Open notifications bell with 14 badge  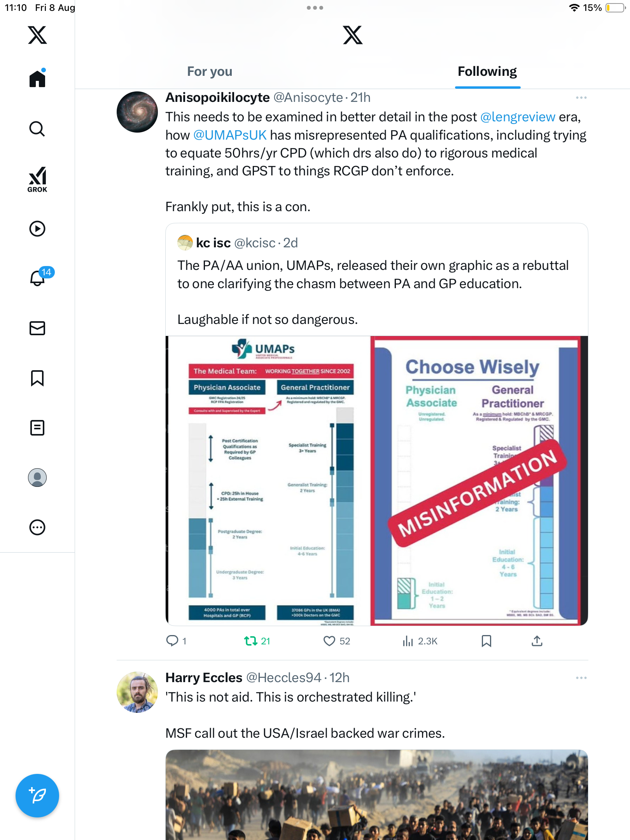point(39,277)
